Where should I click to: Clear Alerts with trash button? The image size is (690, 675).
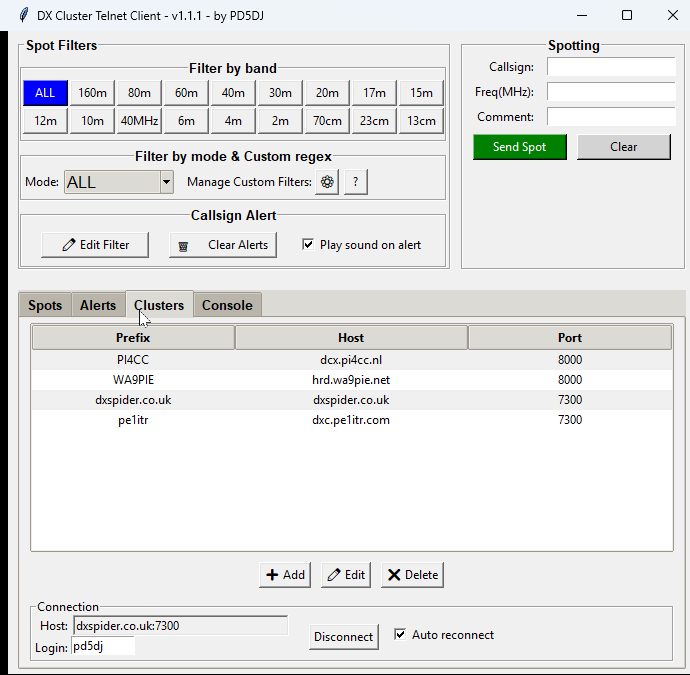(223, 245)
